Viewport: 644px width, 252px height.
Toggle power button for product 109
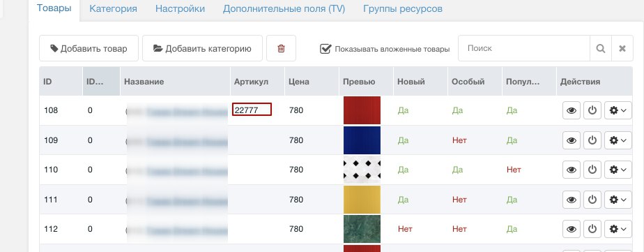pyautogui.click(x=592, y=140)
